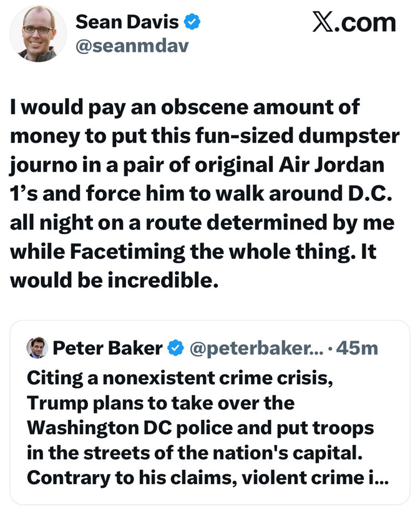Click the "Trump plans to take over" line
This screenshot has width=420, height=524.
pyautogui.click(x=161, y=403)
